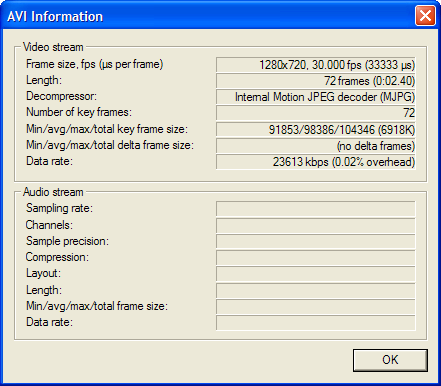
Task: Click the Internal Motion JPEG decoder (MJPG) value
Action: (x=316, y=97)
